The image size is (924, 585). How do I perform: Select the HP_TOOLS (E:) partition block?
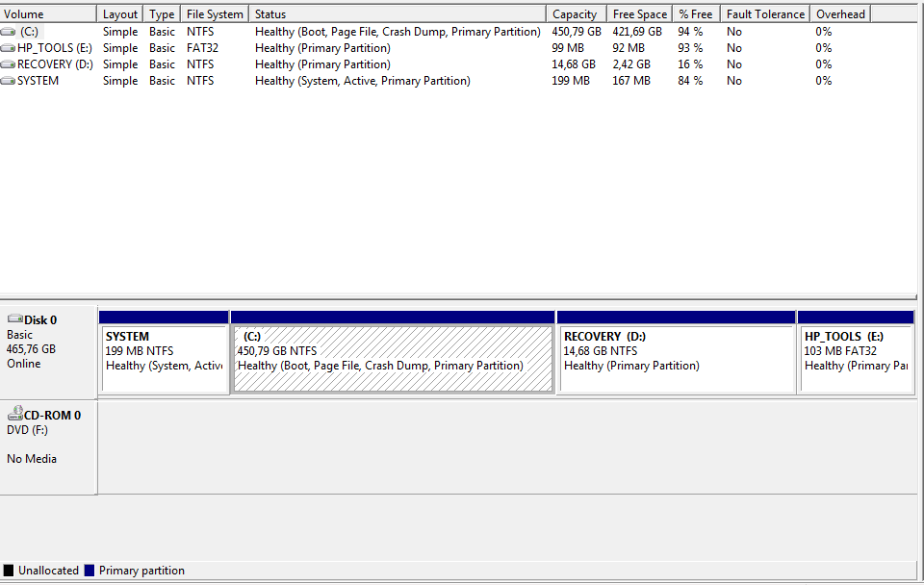pyautogui.click(x=856, y=359)
